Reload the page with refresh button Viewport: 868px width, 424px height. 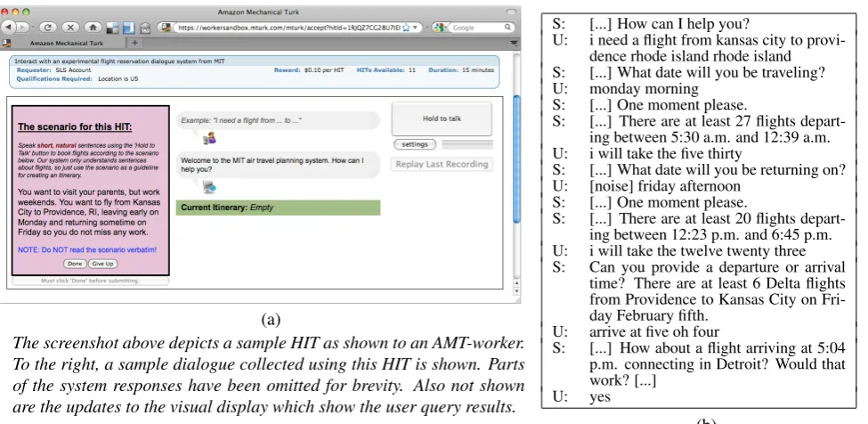click(47, 27)
